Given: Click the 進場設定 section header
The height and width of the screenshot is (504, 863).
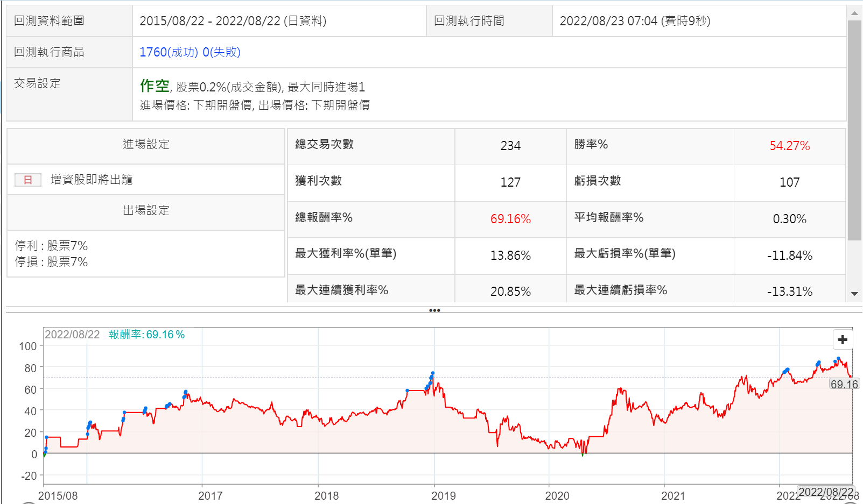Looking at the screenshot, I should pyautogui.click(x=146, y=144).
